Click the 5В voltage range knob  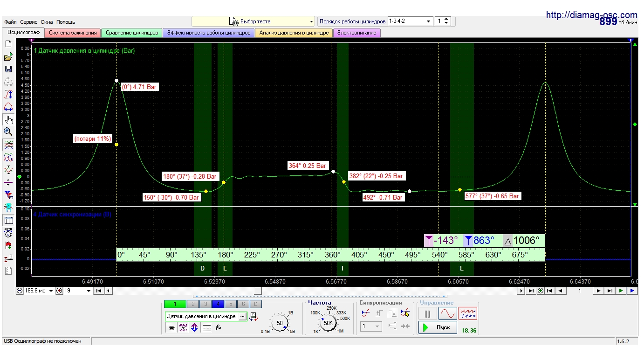[280, 323]
